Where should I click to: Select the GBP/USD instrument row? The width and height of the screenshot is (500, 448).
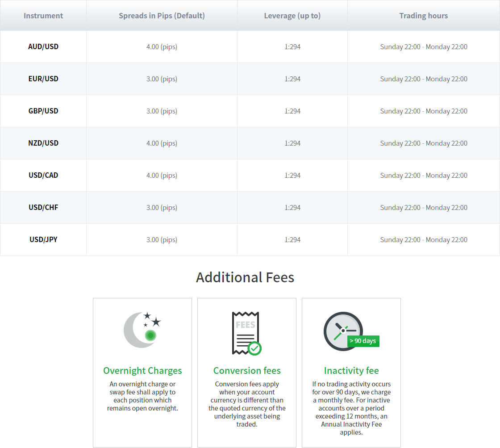coord(43,111)
